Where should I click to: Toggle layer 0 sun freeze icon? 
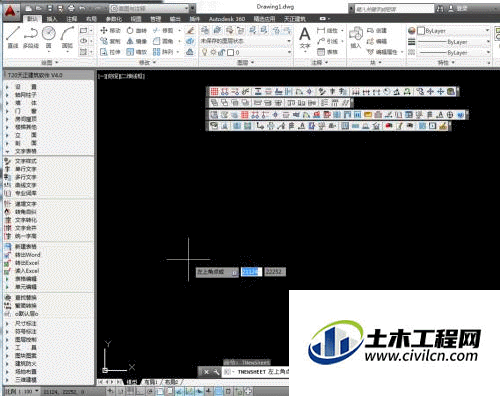(213, 52)
